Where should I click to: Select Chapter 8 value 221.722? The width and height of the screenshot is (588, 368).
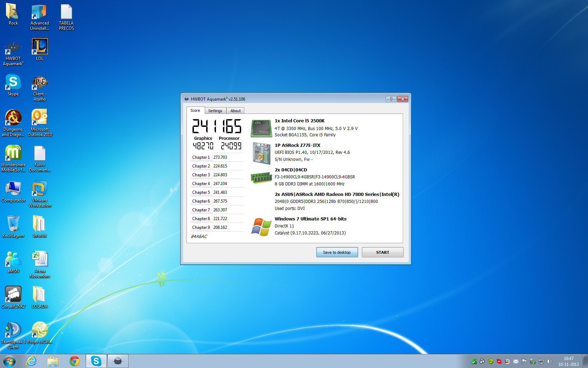[x=220, y=219]
